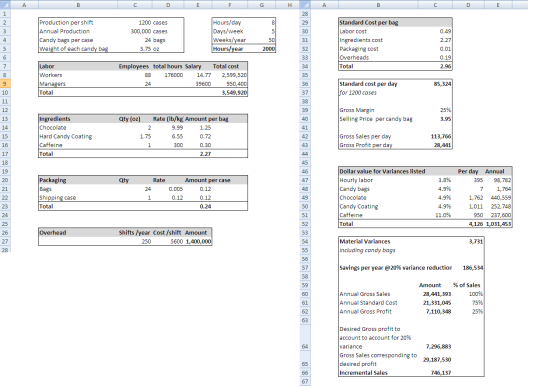Select column F header in left sheet
Image resolution: width=560 pixels, height=387 pixels.
(230, 5)
